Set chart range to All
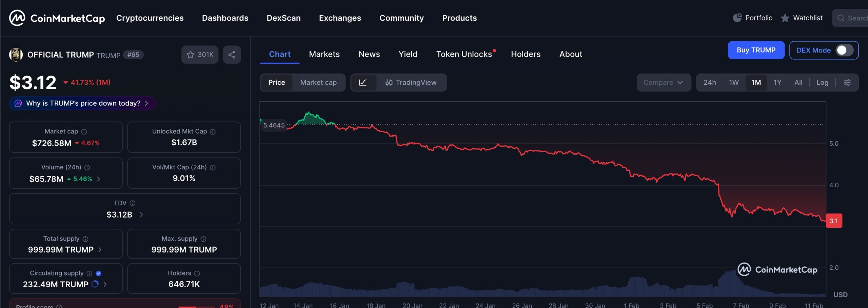Screen dimensions: 868x308 click(x=798, y=82)
